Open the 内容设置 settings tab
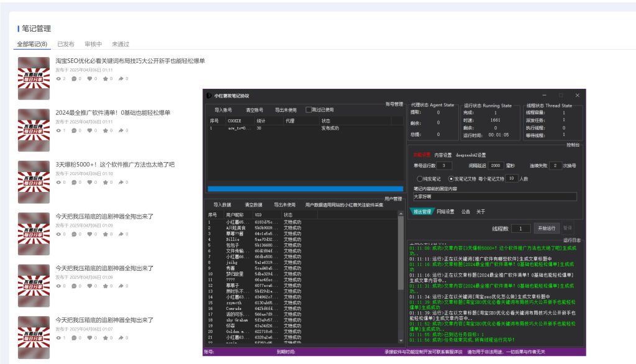The image size is (636, 364). tap(443, 155)
